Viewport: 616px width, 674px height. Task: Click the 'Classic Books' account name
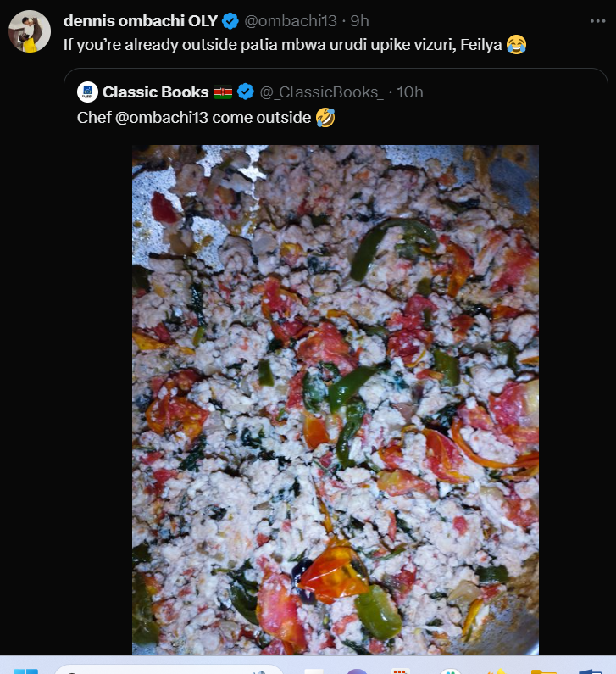click(x=155, y=92)
